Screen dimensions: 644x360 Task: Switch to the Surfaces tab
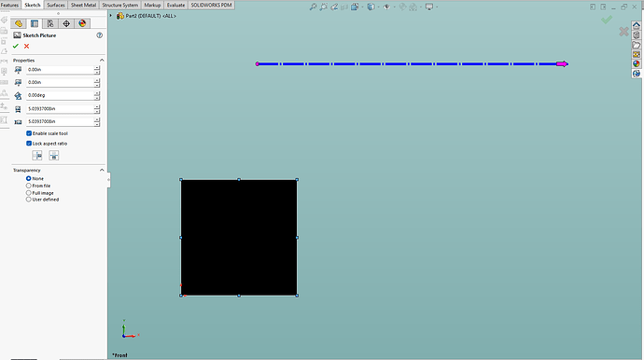coord(56,5)
